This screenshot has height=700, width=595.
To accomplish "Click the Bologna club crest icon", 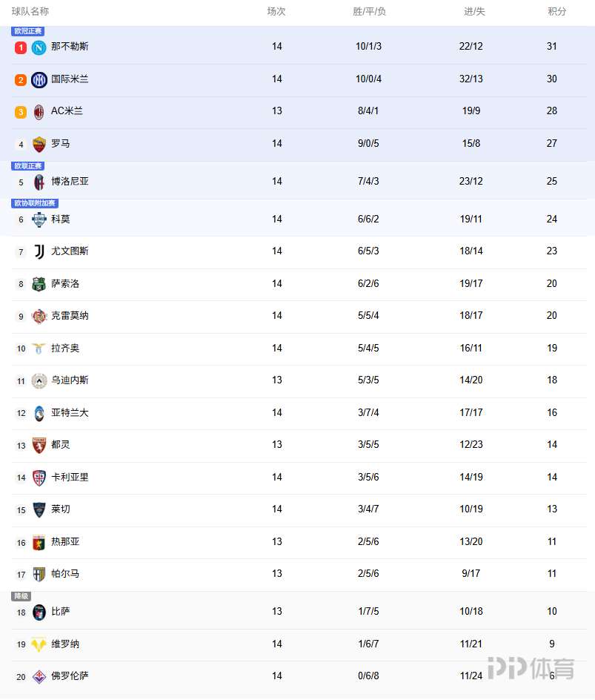I will (39, 182).
